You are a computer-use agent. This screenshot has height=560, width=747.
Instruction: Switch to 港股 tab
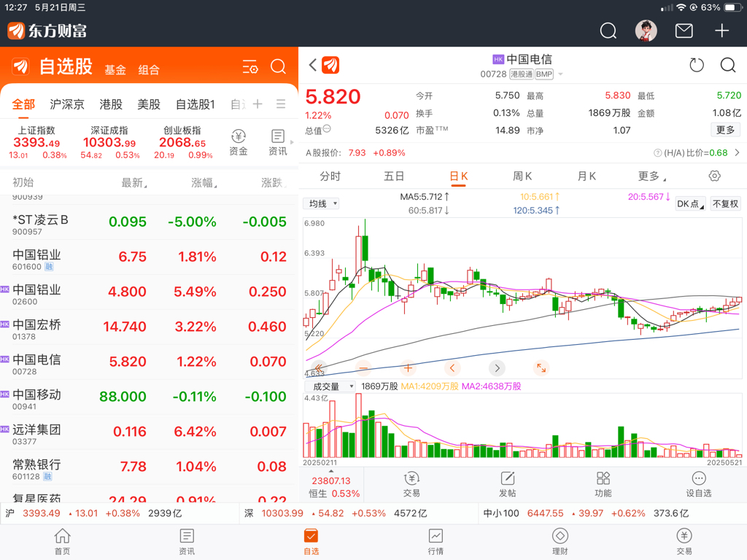point(111,104)
